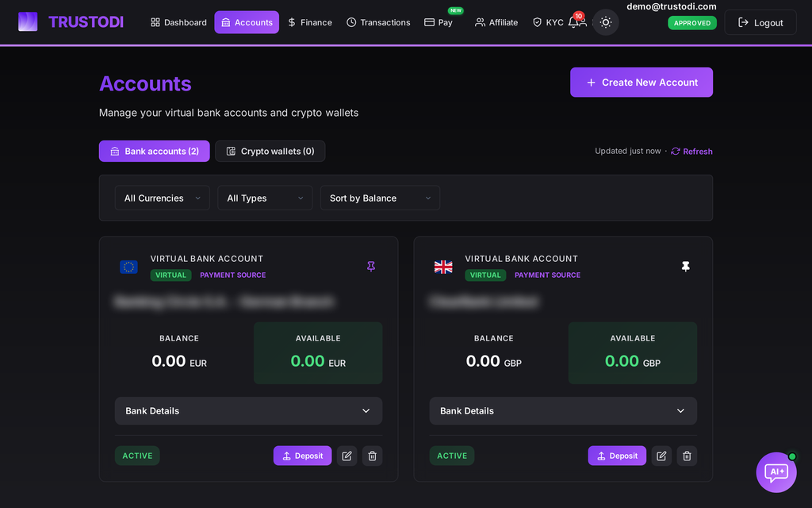Image resolution: width=812 pixels, height=508 pixels.
Task: Expand Bank Details for EUR account
Action: point(248,411)
